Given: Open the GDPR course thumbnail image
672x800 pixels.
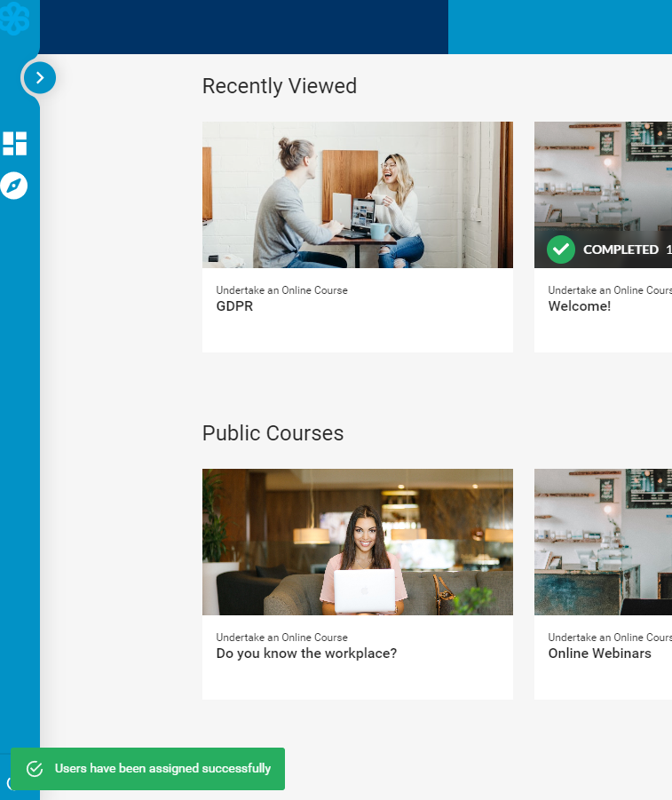Looking at the screenshot, I should coord(357,194).
